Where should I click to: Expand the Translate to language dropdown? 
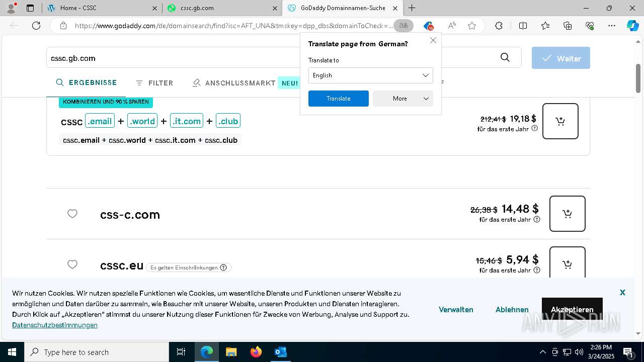coord(371,75)
